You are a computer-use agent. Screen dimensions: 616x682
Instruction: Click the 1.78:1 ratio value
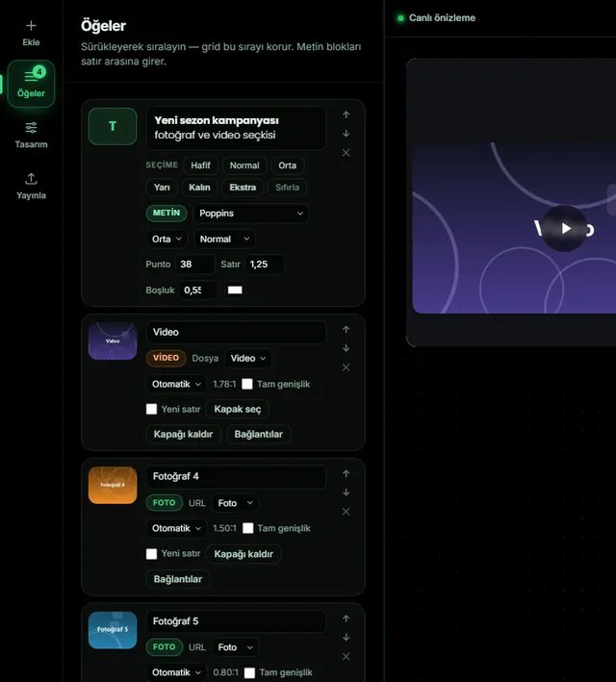tap(224, 384)
